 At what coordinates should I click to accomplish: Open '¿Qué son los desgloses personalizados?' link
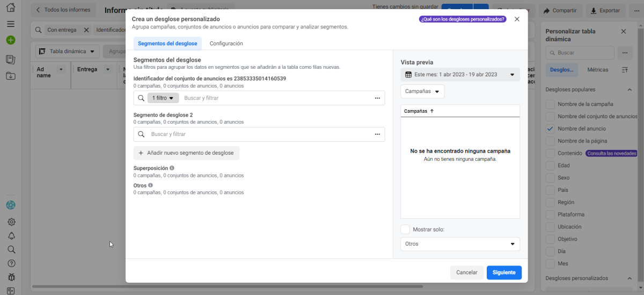click(x=463, y=19)
